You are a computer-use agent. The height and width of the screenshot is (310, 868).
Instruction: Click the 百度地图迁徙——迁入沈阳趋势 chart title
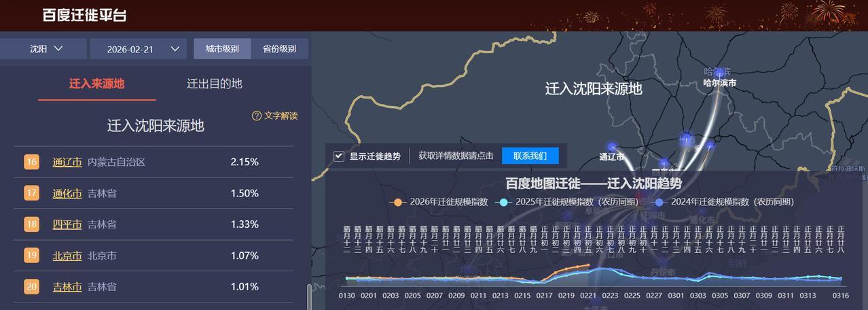tap(594, 183)
